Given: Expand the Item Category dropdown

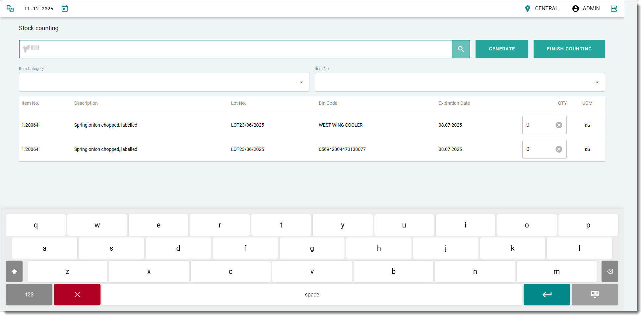Looking at the screenshot, I should tap(301, 82).
